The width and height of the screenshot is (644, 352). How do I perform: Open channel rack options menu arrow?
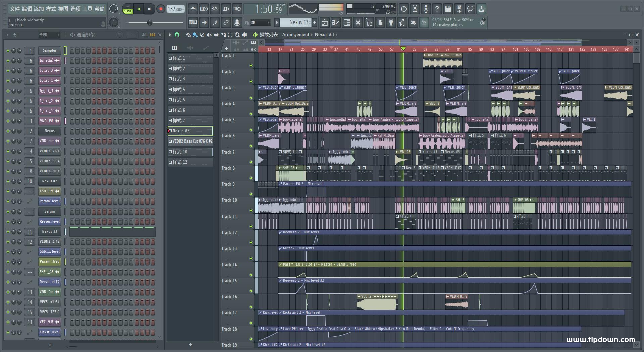[7, 35]
